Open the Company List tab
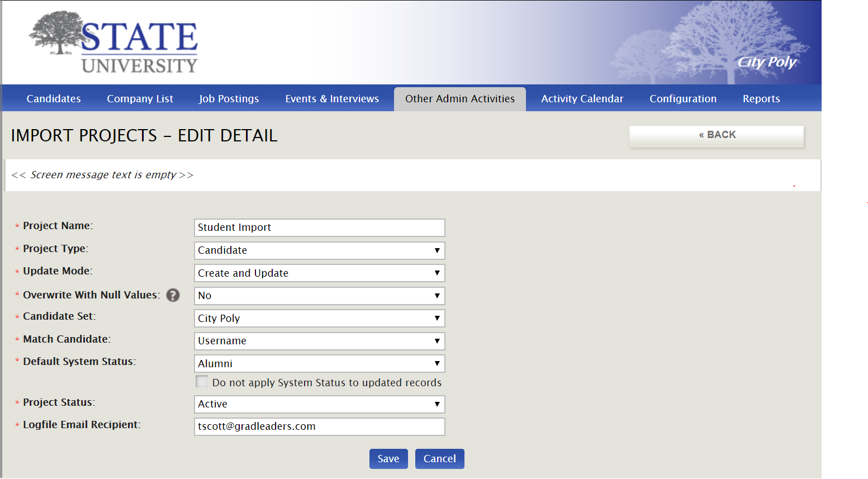Screen dimensions: 868x479 click(x=140, y=99)
